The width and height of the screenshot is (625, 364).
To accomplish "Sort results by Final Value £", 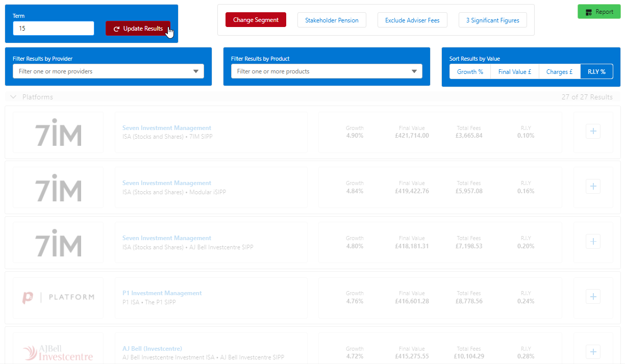I will tap(515, 72).
